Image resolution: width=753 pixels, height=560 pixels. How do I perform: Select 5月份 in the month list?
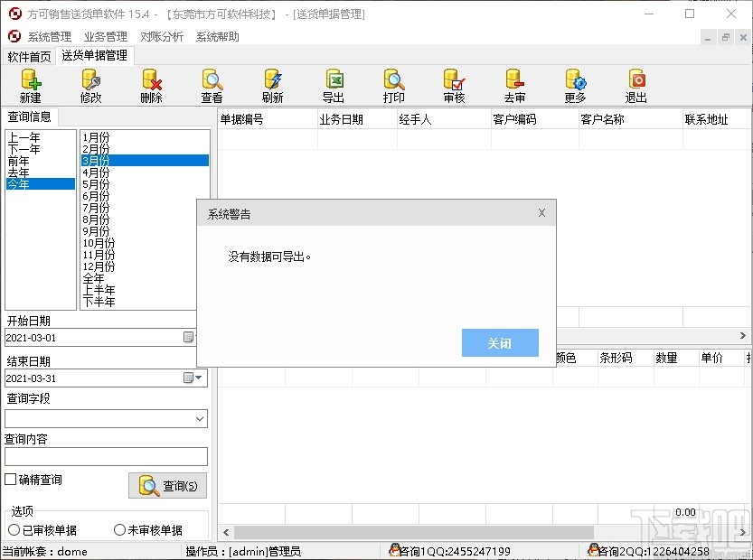click(97, 184)
